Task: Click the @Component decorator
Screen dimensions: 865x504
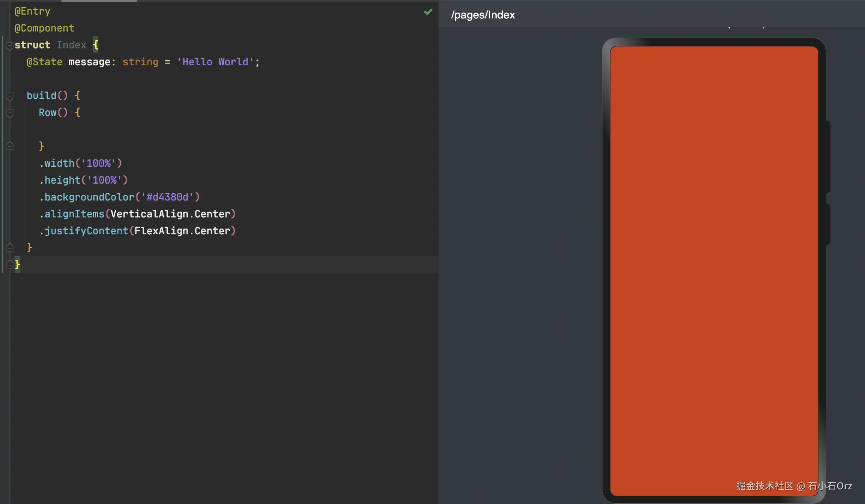Action: point(44,28)
